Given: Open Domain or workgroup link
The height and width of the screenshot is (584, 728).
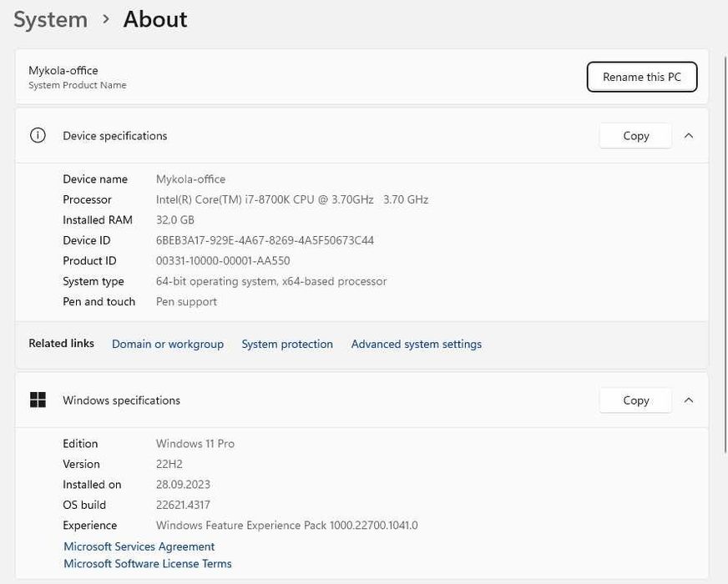Looking at the screenshot, I should click(x=168, y=345).
